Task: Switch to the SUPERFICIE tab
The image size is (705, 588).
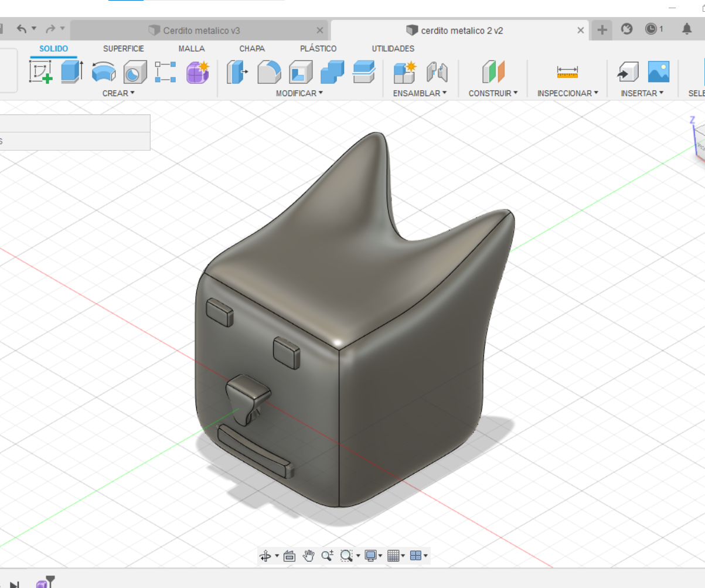Action: pos(123,49)
